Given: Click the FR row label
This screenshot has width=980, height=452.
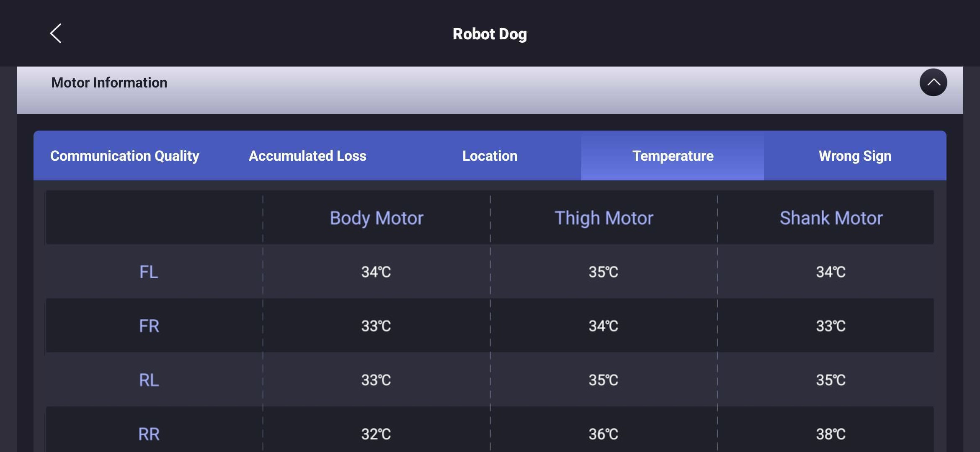Looking at the screenshot, I should point(149,326).
